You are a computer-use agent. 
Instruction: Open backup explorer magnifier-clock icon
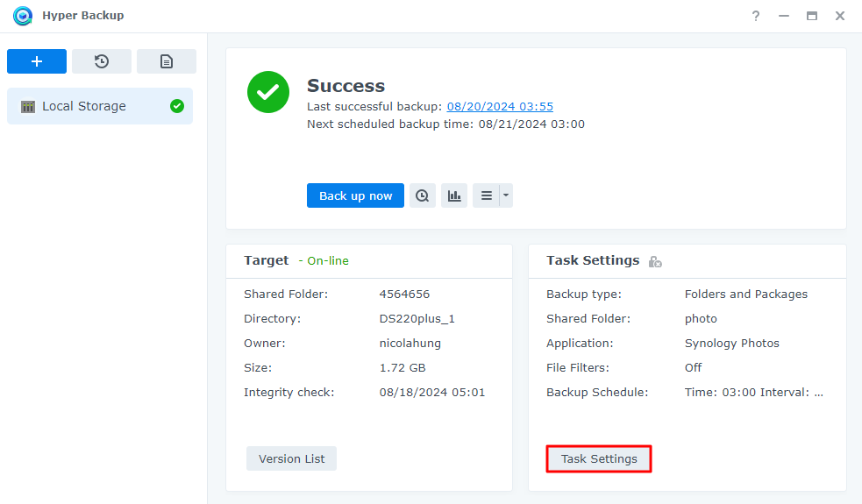click(422, 195)
